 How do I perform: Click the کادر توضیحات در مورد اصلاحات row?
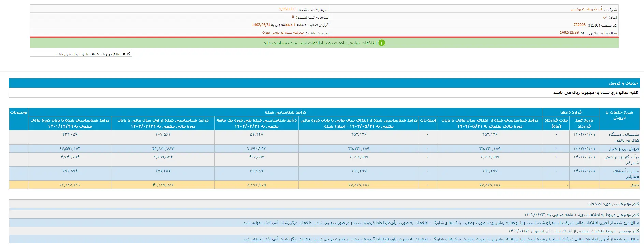coord(324,204)
